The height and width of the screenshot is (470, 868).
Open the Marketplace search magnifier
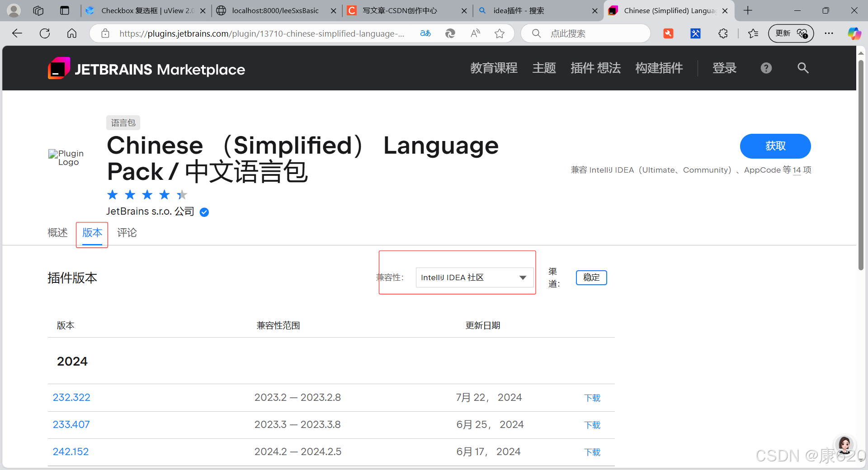pos(803,68)
